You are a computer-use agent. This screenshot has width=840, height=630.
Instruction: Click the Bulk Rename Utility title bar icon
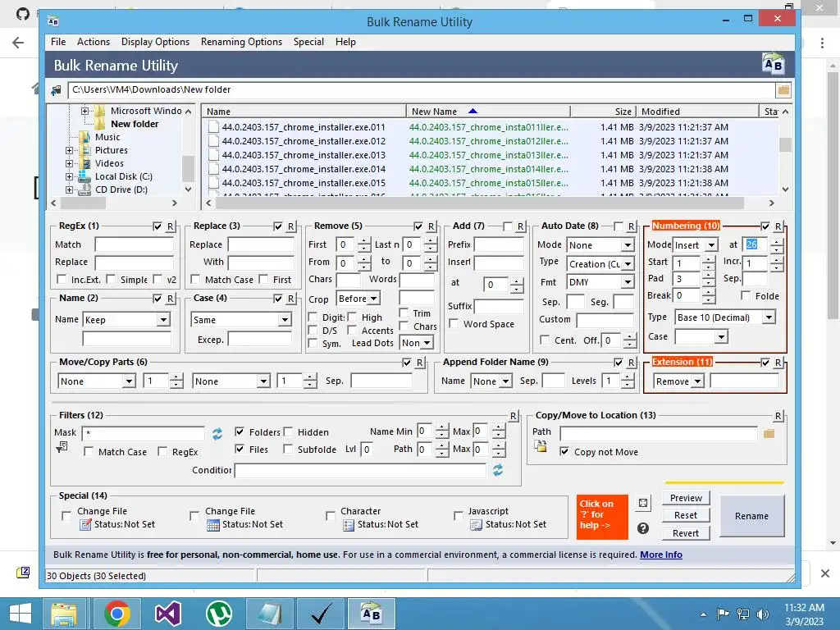coord(53,21)
